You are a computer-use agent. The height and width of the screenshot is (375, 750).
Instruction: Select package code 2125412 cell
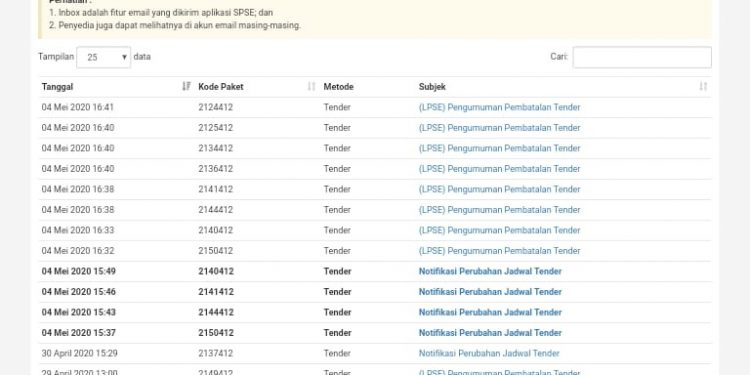(215, 128)
